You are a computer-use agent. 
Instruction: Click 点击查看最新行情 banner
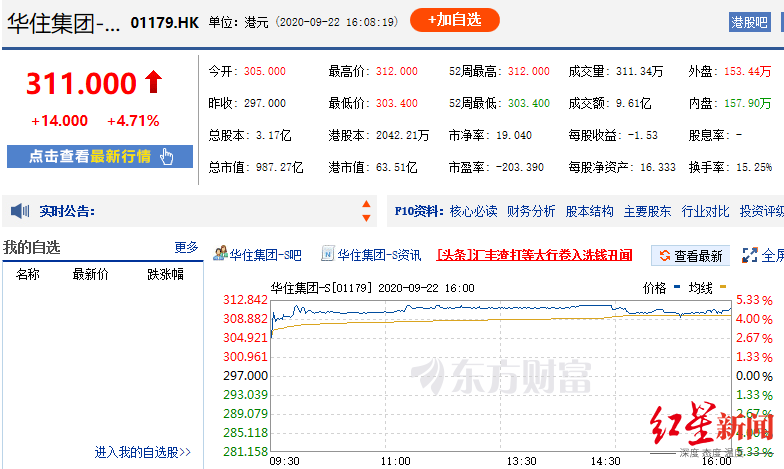point(100,156)
